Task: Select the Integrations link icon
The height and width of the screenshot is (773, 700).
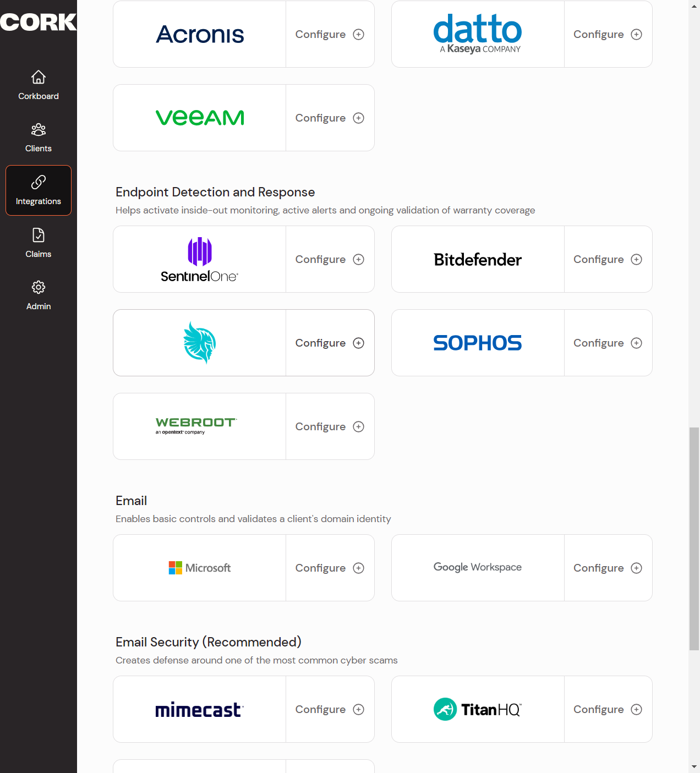Action: coord(39,182)
